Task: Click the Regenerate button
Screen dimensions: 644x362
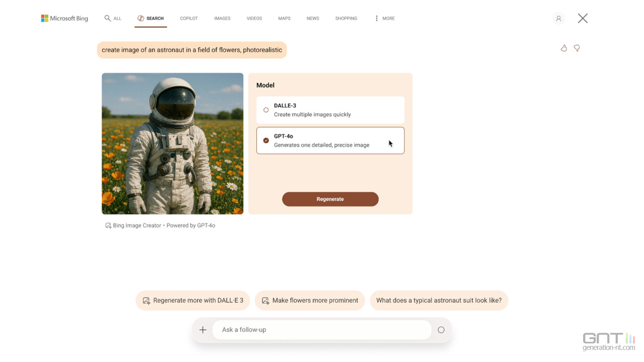Action: click(330, 199)
